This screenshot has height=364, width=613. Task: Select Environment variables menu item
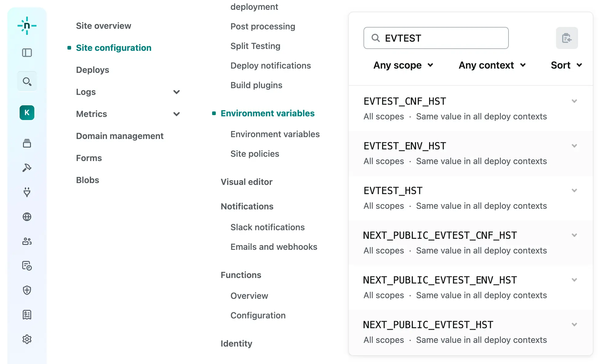pos(276,133)
